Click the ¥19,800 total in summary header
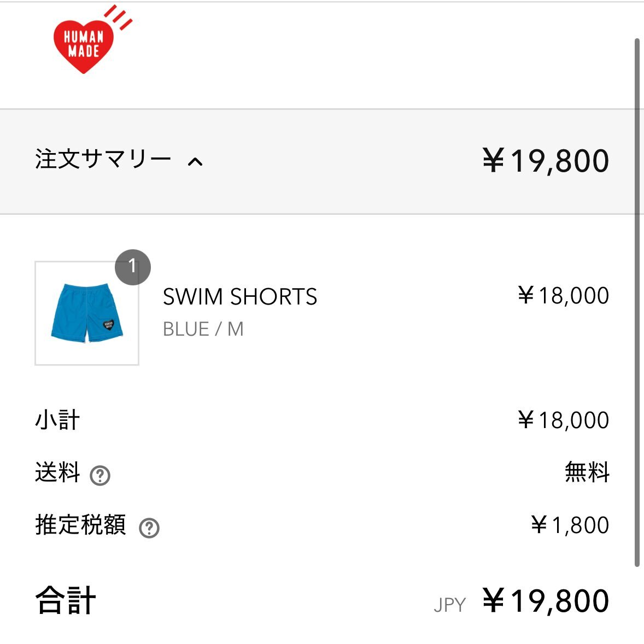The image size is (644, 644). [x=546, y=161]
